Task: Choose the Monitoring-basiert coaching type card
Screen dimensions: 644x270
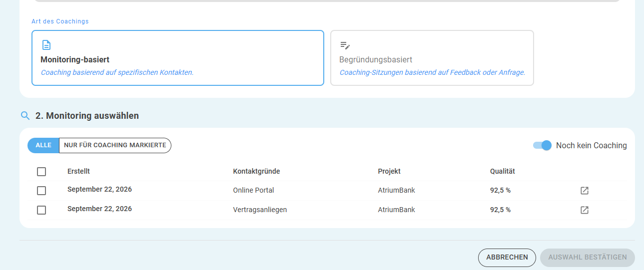Action: pos(178,58)
